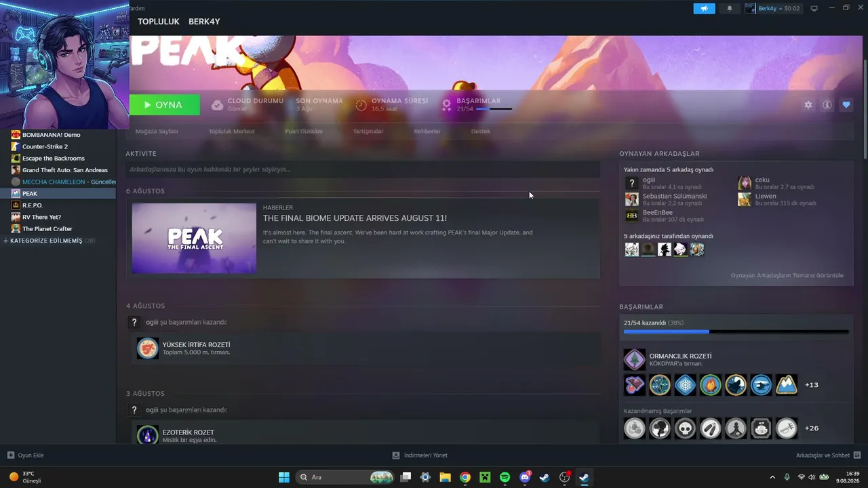
Task: Open THE FINAL BIOME UPDATE news headline
Action: pos(355,218)
